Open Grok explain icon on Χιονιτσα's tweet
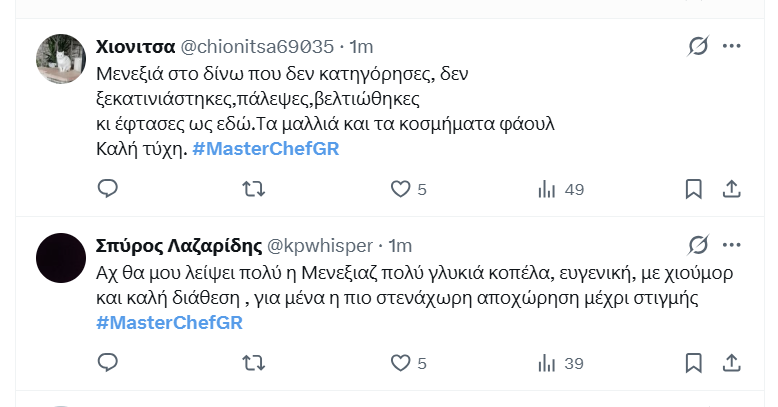This screenshot has height=407, width=778. [698, 46]
